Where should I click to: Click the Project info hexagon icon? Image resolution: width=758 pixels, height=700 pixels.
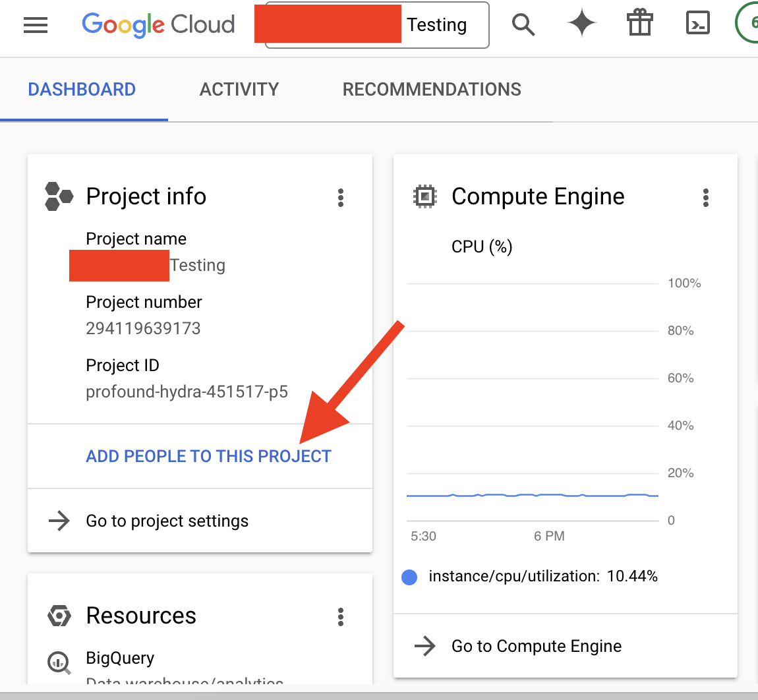59,196
